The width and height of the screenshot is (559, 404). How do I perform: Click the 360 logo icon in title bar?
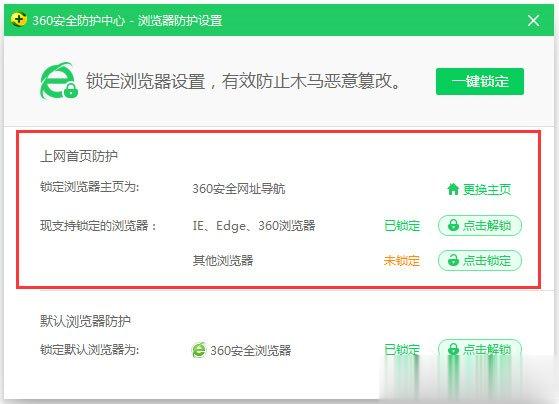click(x=19, y=20)
